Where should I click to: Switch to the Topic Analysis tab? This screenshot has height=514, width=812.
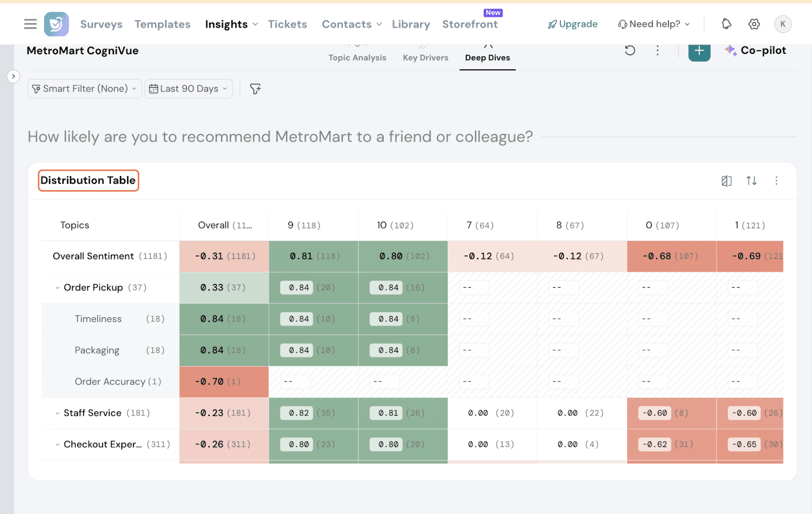(357, 57)
